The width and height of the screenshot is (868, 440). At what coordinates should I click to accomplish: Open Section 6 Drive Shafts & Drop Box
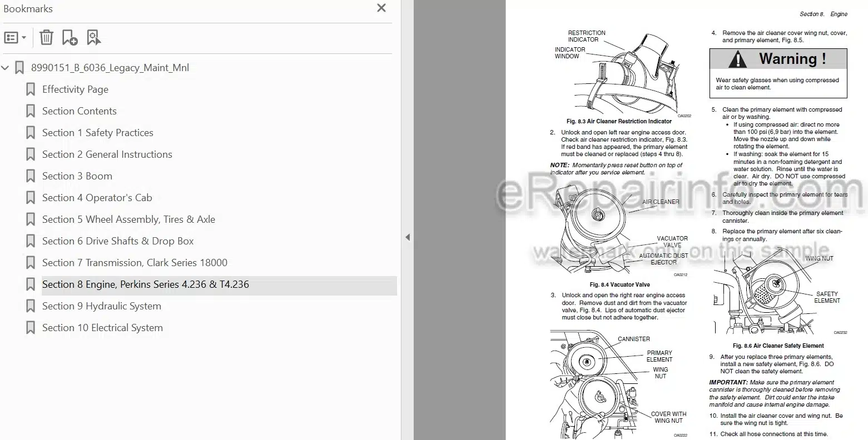[x=118, y=241]
